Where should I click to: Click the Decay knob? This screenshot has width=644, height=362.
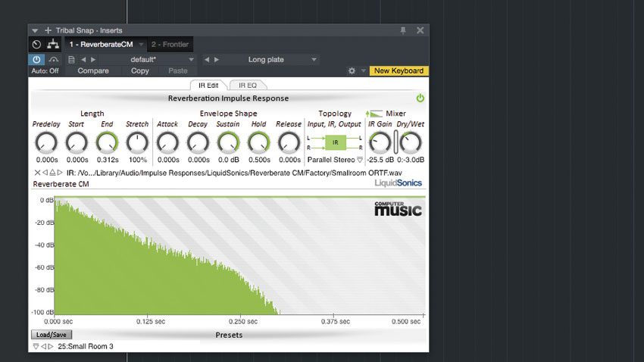[199, 143]
